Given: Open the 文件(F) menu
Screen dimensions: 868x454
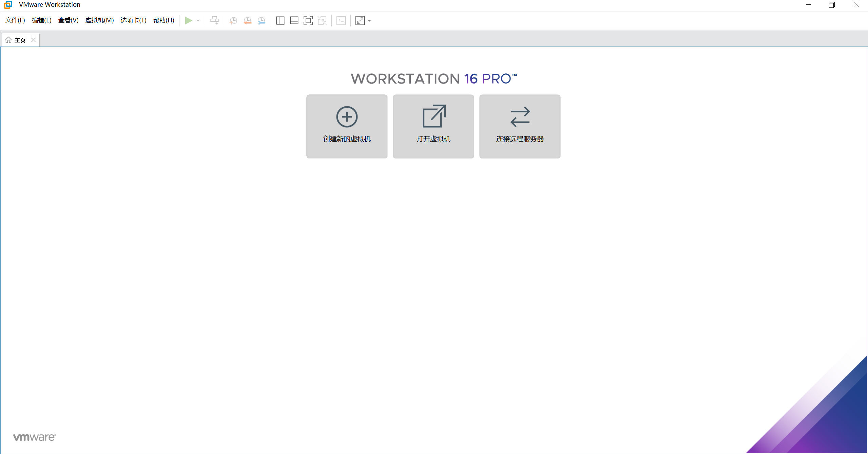Looking at the screenshot, I should (15, 20).
